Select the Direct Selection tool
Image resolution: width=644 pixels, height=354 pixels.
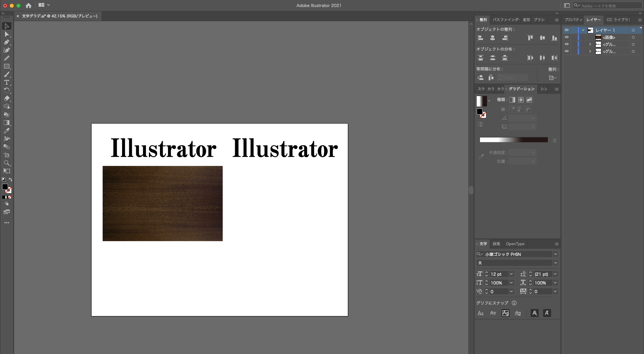click(x=7, y=34)
